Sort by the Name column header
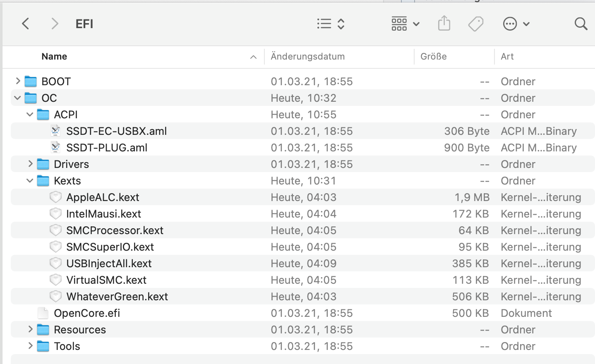Screen dimensions: 595x364 (x=54, y=57)
